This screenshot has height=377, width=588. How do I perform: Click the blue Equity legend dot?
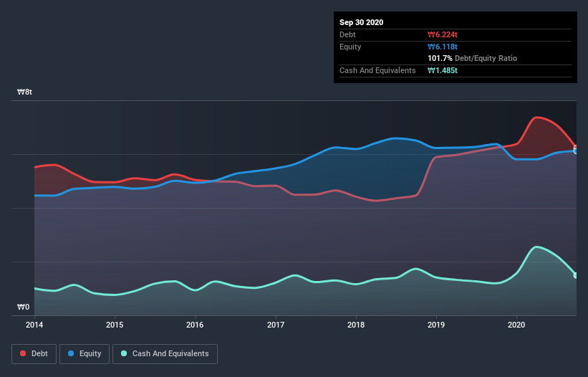pos(71,353)
